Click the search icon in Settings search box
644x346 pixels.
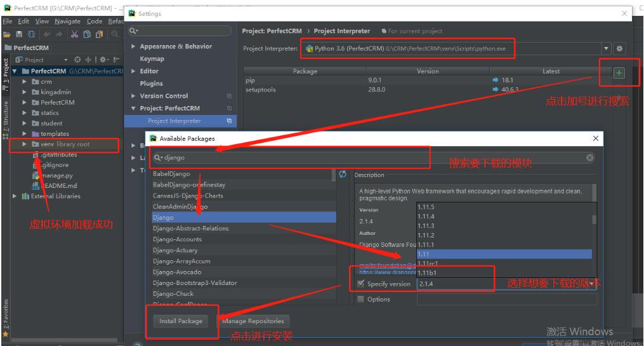pyautogui.click(x=133, y=31)
